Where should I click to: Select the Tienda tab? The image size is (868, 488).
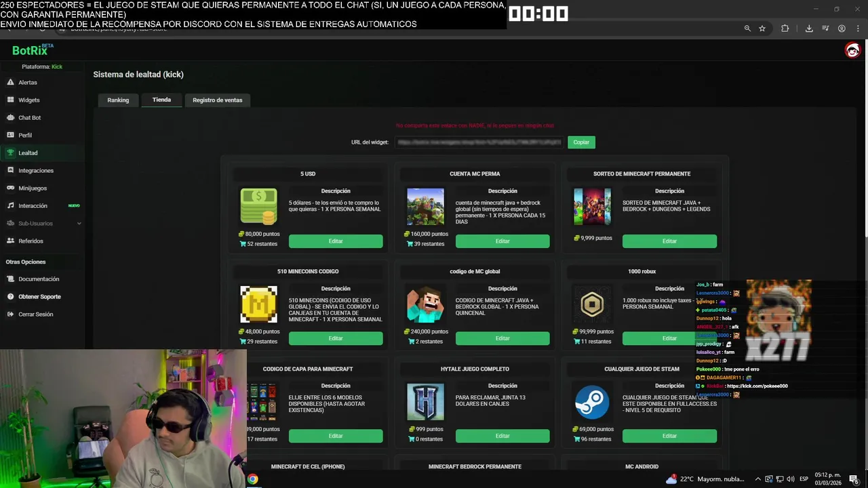pos(161,100)
